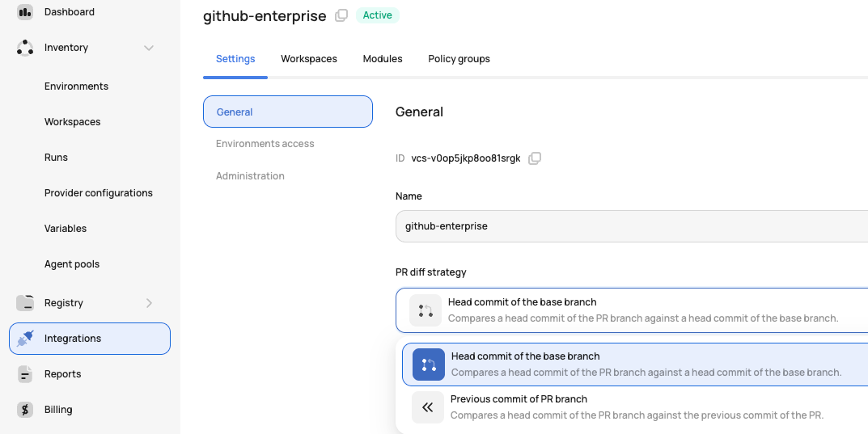The image size is (868, 434).
Task: Open the Registry folder icon
Action: [25, 303]
